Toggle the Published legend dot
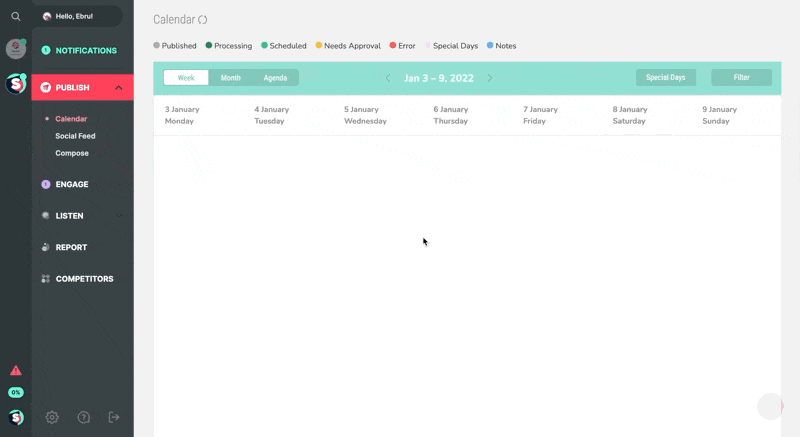800x437 pixels. [157, 45]
